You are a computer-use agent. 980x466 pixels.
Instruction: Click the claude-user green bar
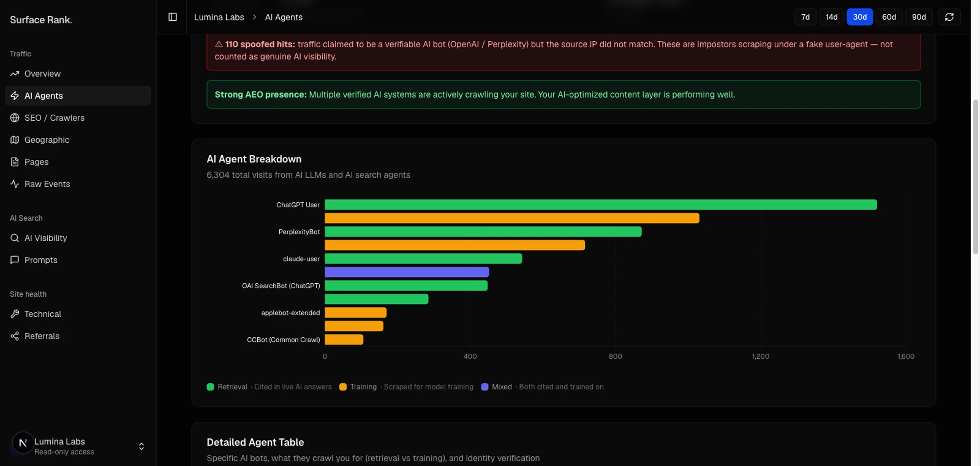point(423,259)
